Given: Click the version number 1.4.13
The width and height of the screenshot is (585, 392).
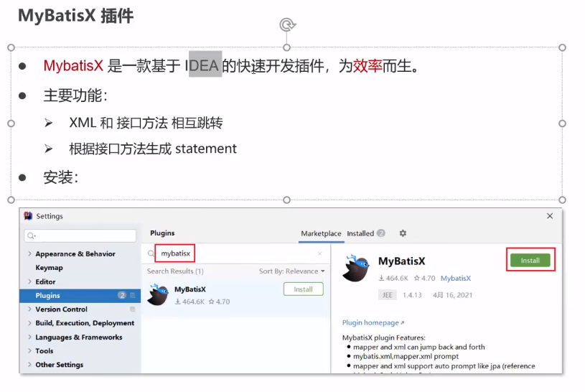Looking at the screenshot, I should click(x=412, y=295).
